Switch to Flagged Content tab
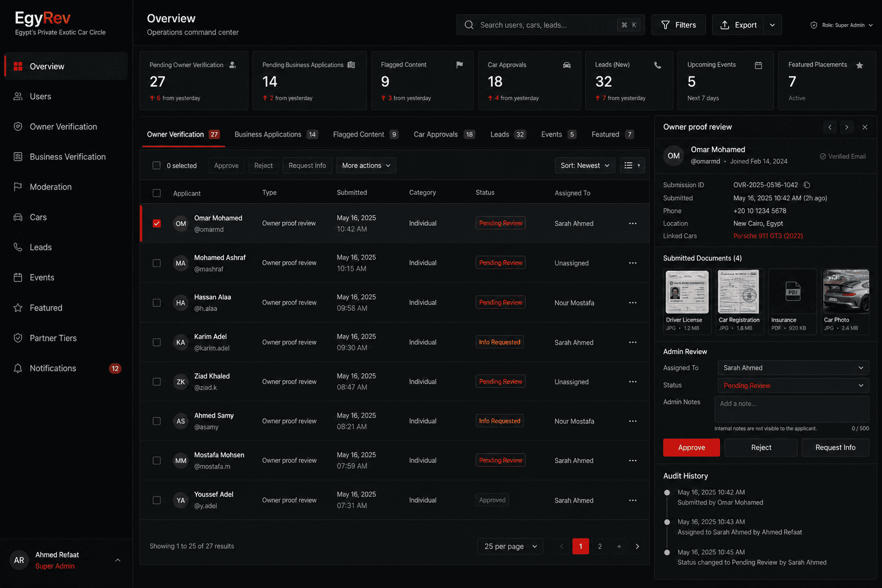The width and height of the screenshot is (882, 588). coord(366,134)
